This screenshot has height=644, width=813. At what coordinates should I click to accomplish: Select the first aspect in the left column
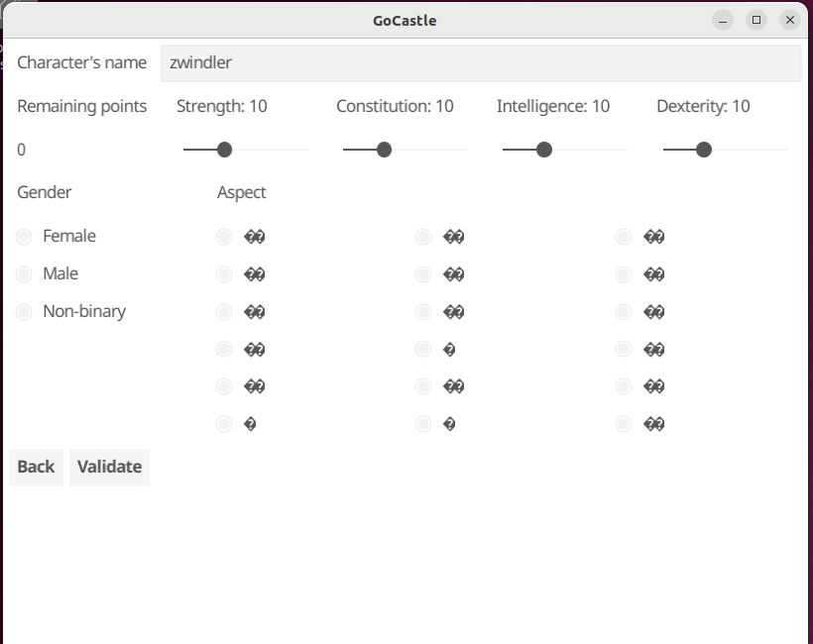[x=224, y=237]
